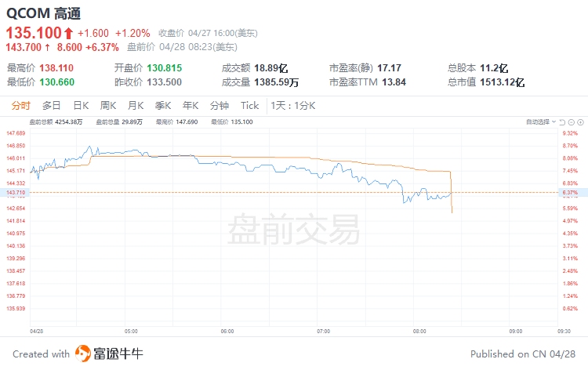This screenshot has height=370, width=588.
Task: Switch to the 多日 tab
Action: 52,106
